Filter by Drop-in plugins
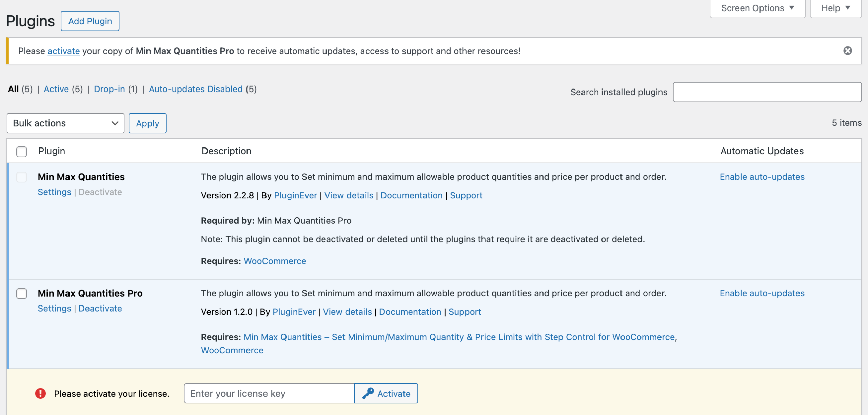 tap(109, 89)
